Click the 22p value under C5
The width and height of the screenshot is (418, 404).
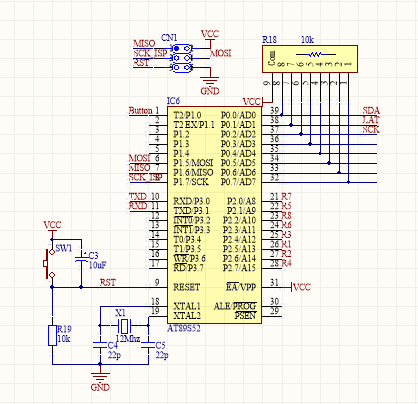point(162,355)
